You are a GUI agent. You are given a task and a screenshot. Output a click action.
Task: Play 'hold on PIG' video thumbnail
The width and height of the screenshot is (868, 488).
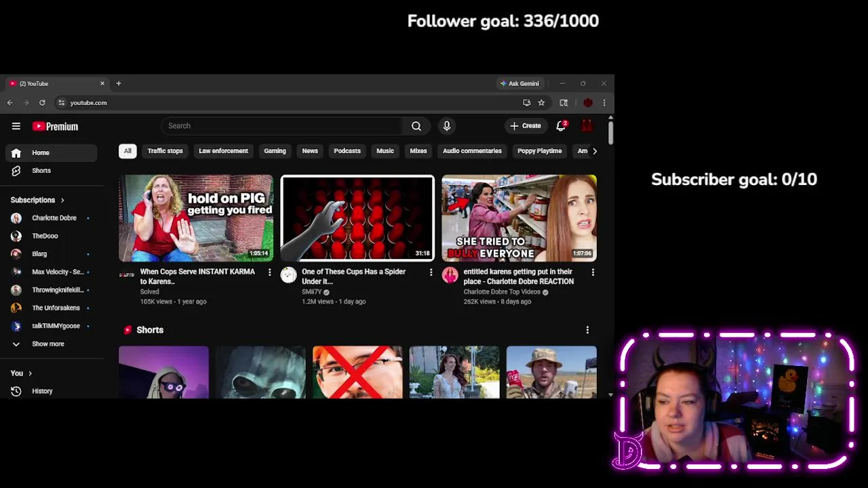pos(196,218)
